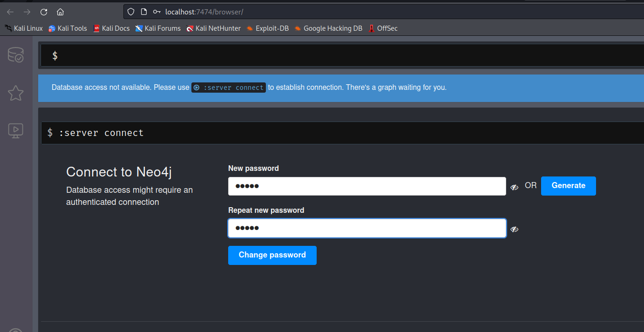
Task: Click the top Cypher command editor
Action: click(342, 55)
